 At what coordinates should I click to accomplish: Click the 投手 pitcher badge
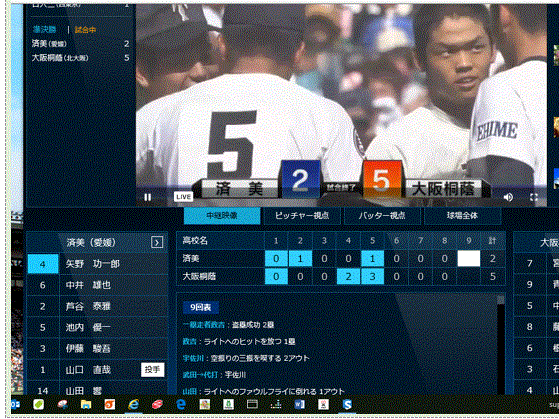click(x=153, y=370)
